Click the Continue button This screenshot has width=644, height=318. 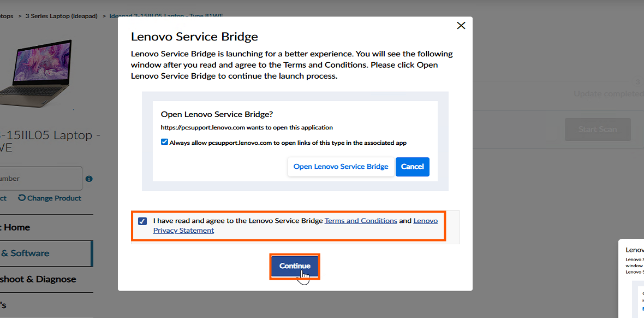pos(295,266)
